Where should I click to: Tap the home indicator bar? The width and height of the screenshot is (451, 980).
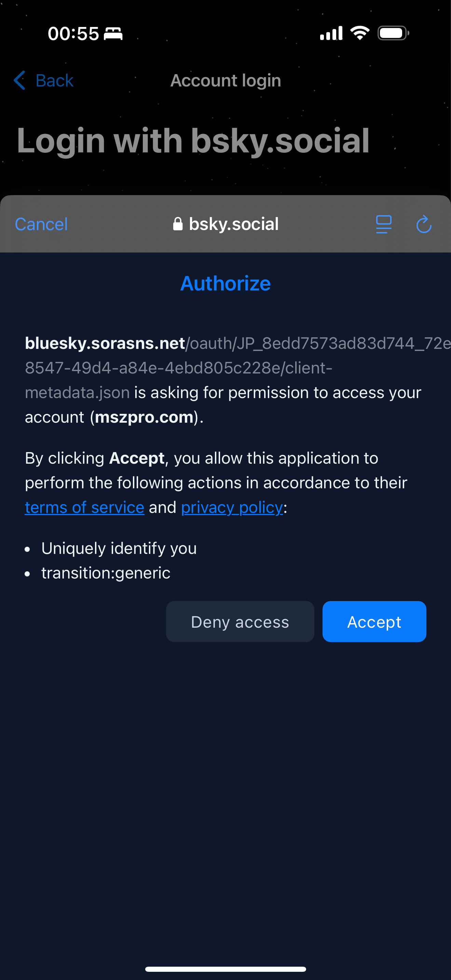(225, 969)
